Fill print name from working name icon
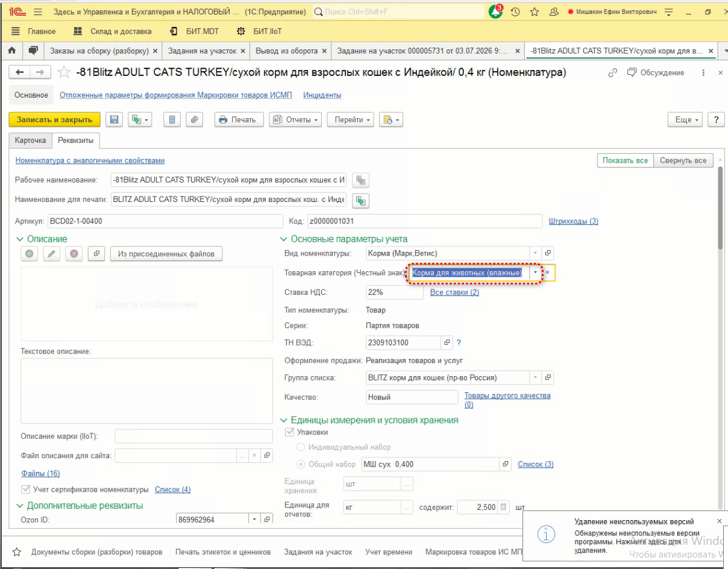The width and height of the screenshot is (728, 569). 361,200
